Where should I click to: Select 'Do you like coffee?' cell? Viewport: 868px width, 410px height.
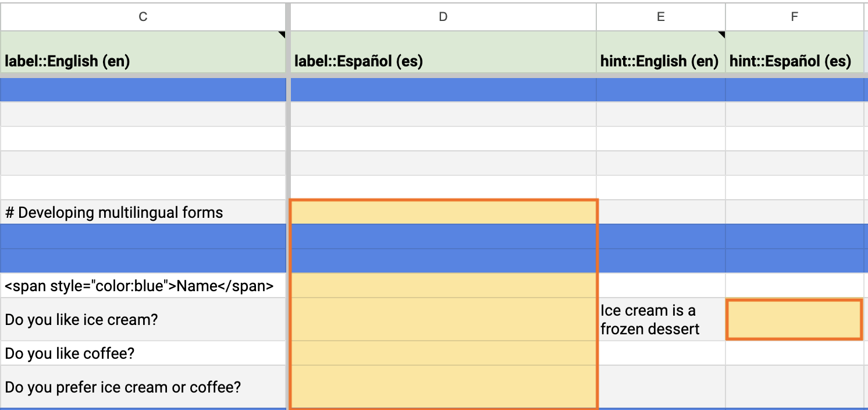coord(143,354)
